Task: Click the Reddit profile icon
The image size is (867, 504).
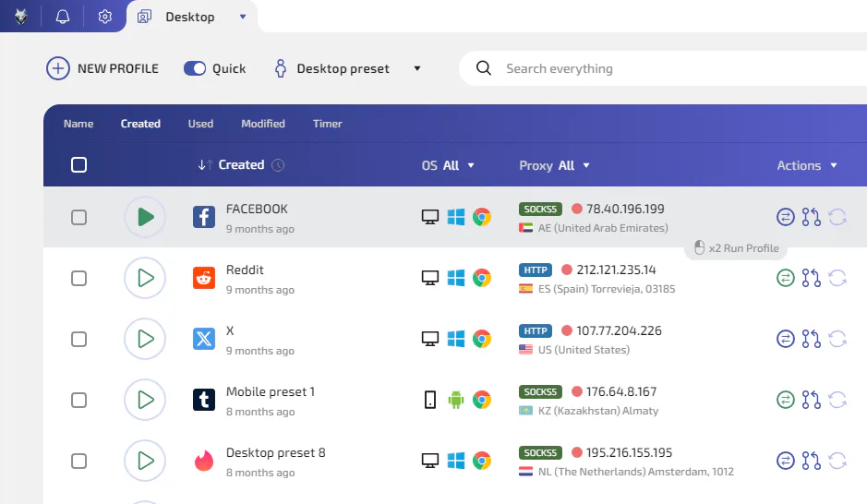Action: pos(203,278)
